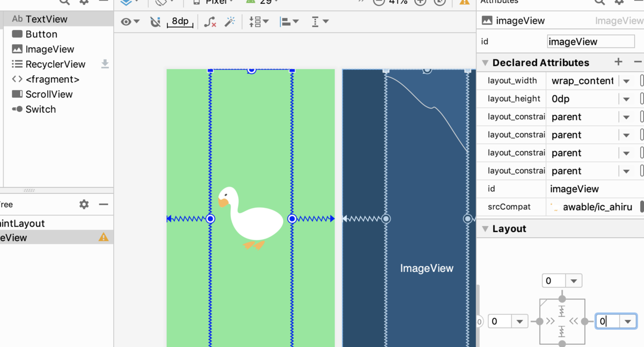644x347 pixels.
Task: Click the right constraint dot in the constraint widget
Action: click(x=584, y=321)
